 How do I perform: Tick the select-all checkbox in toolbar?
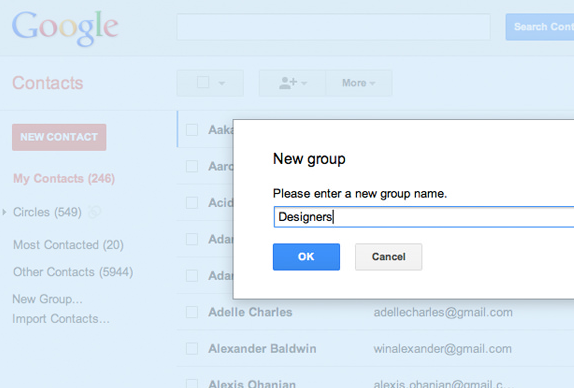(203, 82)
